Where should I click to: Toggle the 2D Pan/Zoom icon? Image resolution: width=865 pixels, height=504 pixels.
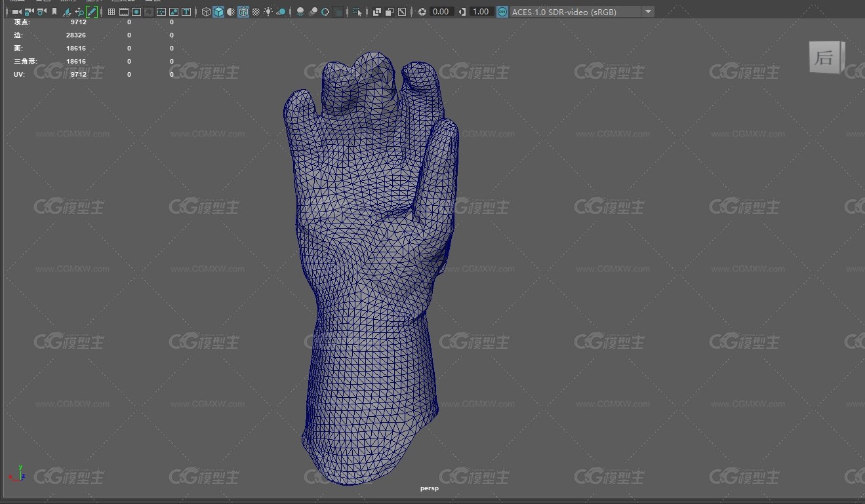[x=79, y=12]
